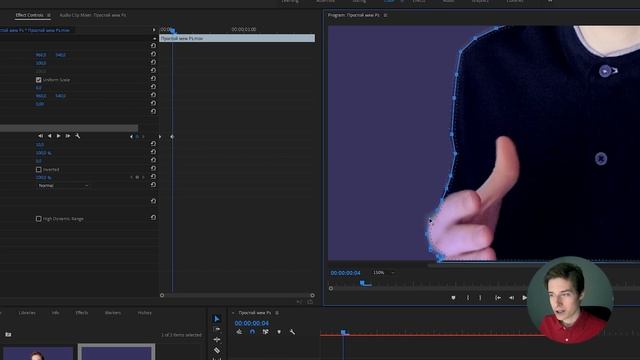
Task: Reset the Rotation parameter
Action: (153, 87)
